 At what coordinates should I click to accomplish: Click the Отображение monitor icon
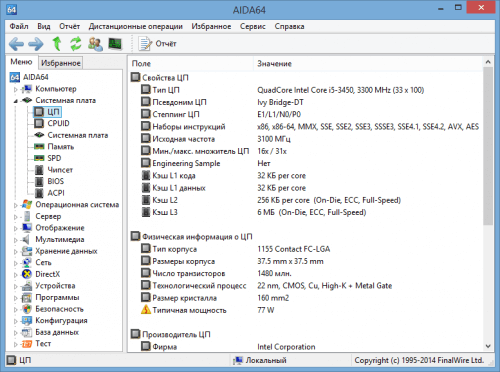(x=27, y=228)
